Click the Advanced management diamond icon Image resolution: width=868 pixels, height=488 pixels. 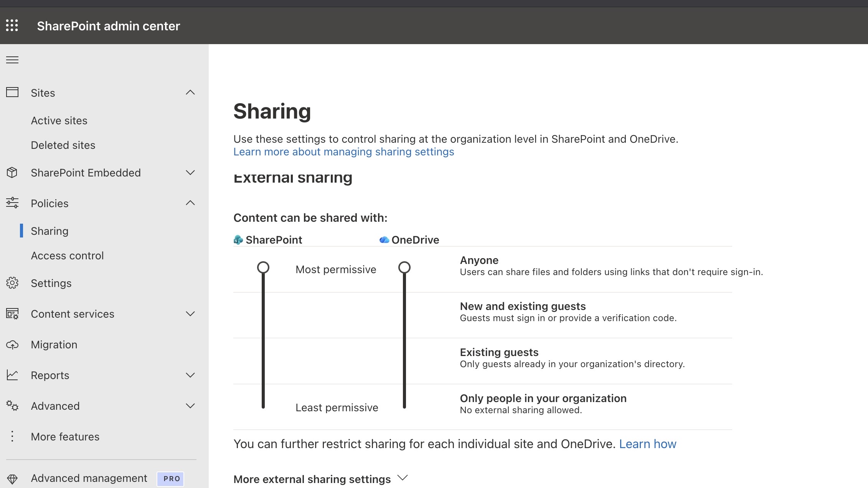(12, 479)
